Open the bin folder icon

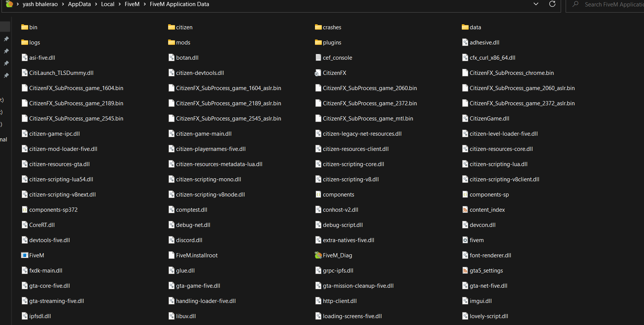click(25, 27)
